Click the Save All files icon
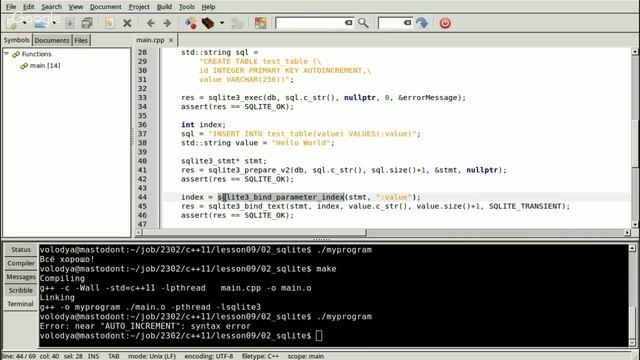The width and height of the screenshot is (640, 360). pyautogui.click(x=87, y=23)
